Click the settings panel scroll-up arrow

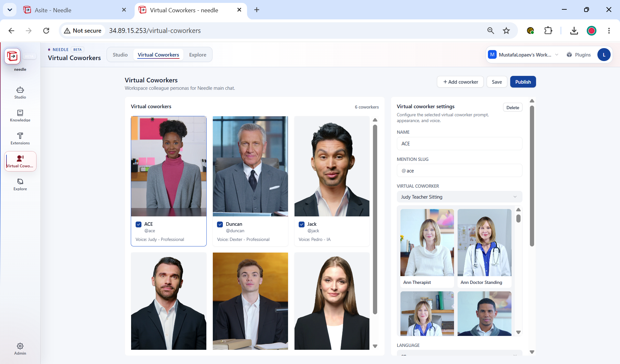[532, 101]
